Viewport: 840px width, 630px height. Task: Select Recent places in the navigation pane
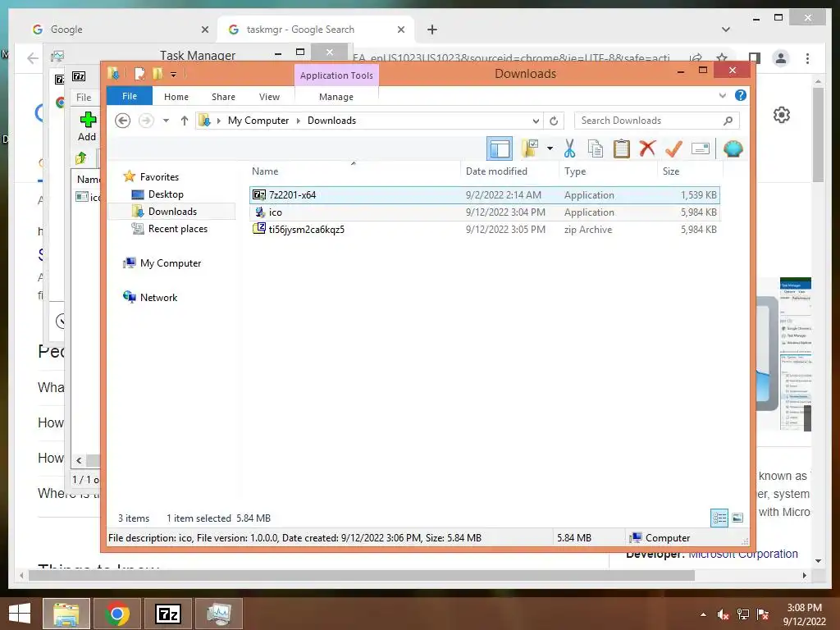(177, 229)
